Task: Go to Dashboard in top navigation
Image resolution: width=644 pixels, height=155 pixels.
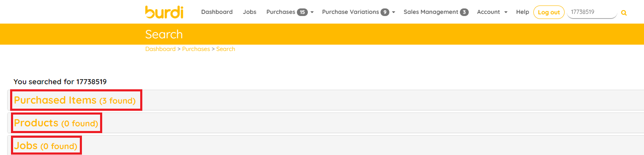Action: (217, 12)
